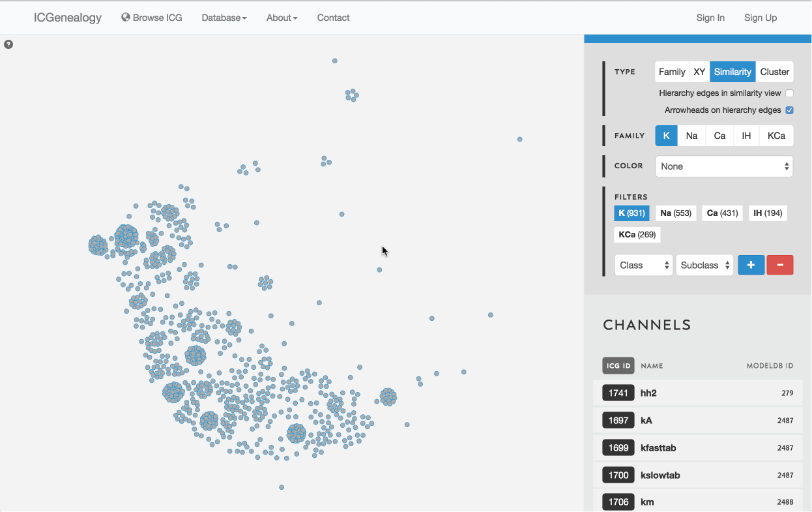Screen dimensions: 812x512
Task: Select the Na family button
Action: (691, 136)
